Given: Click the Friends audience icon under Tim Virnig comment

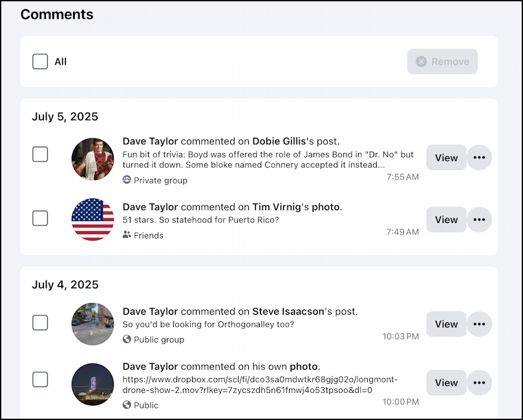Looking at the screenshot, I should pyautogui.click(x=128, y=236).
